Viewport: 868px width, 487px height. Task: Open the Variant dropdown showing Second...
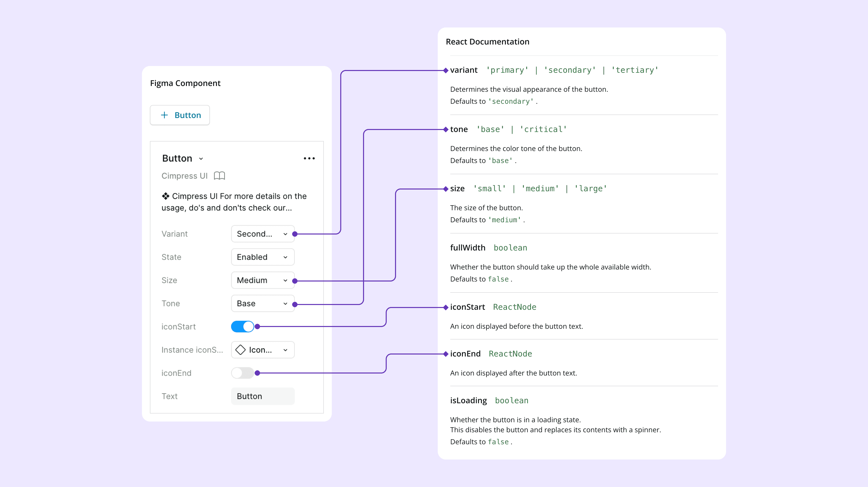263,234
